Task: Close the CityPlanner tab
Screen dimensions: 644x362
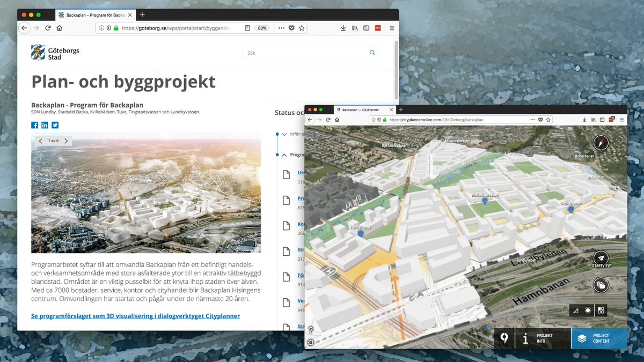Action: click(391, 109)
